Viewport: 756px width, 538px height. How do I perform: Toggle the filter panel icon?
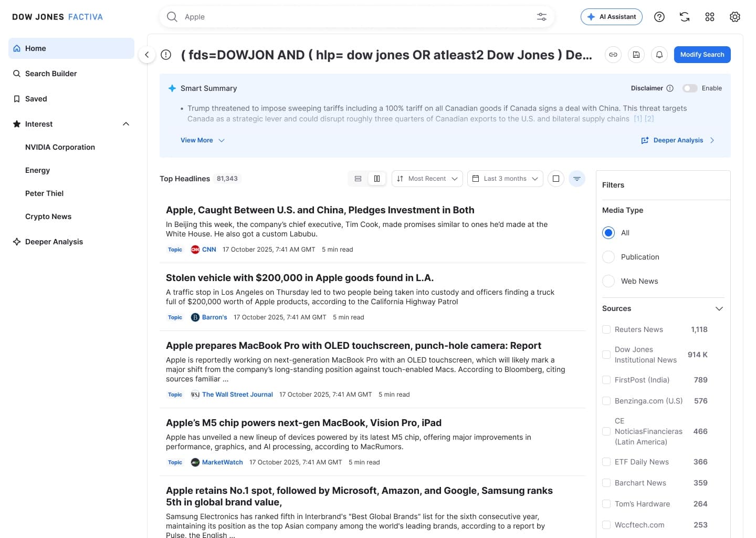pyautogui.click(x=577, y=179)
